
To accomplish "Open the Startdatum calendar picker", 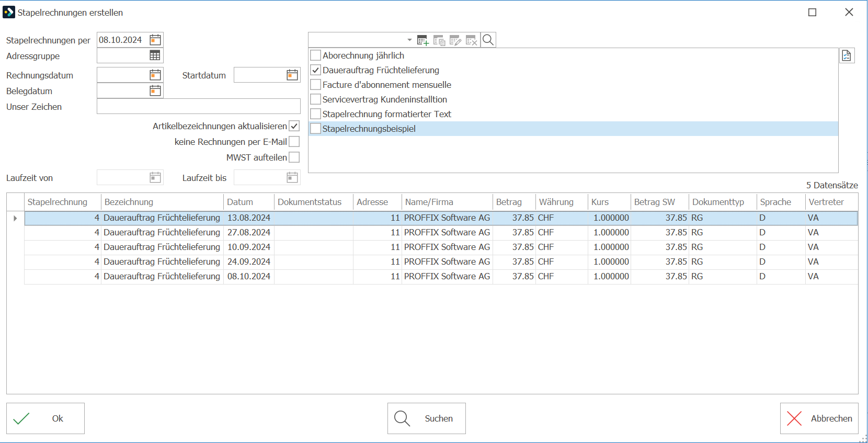I will click(292, 75).
